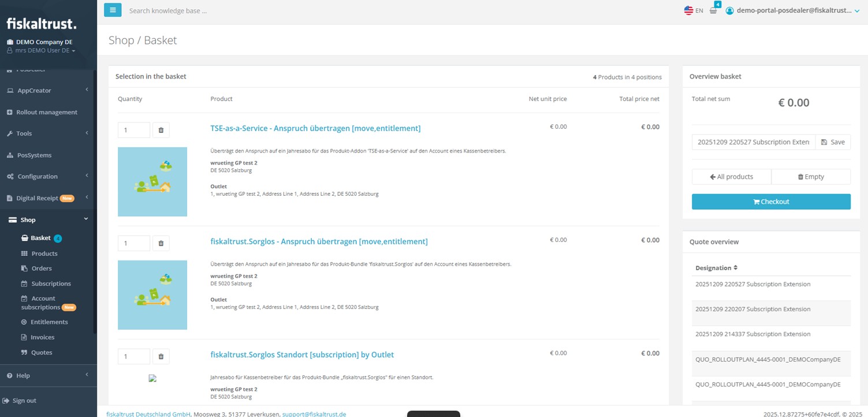The width and height of the screenshot is (868, 417).
Task: Sort quotes by Designation
Action: point(716,267)
